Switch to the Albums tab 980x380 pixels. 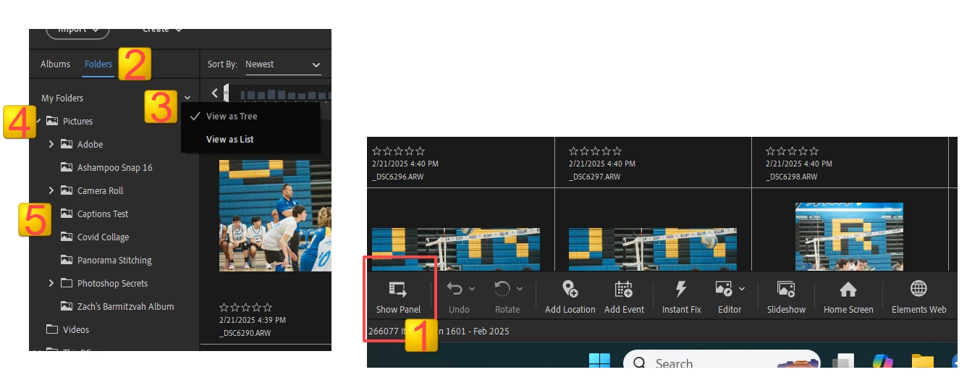pos(55,64)
